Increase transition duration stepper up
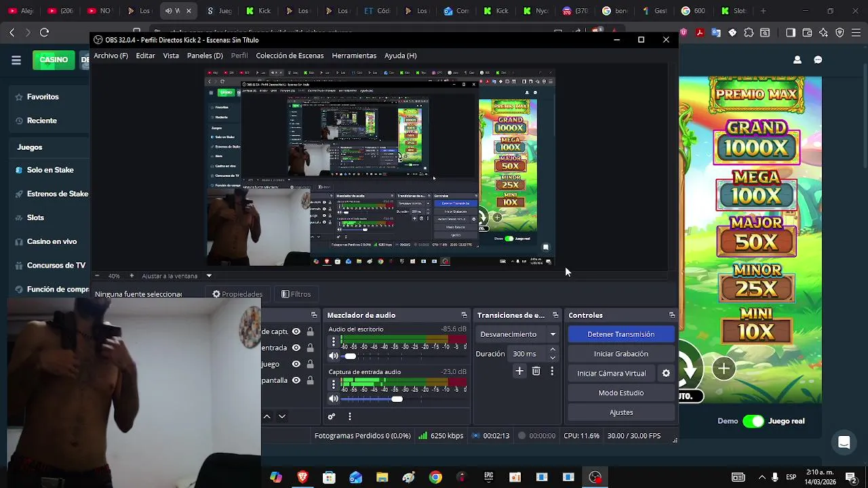The height and width of the screenshot is (488, 868). (x=553, y=350)
